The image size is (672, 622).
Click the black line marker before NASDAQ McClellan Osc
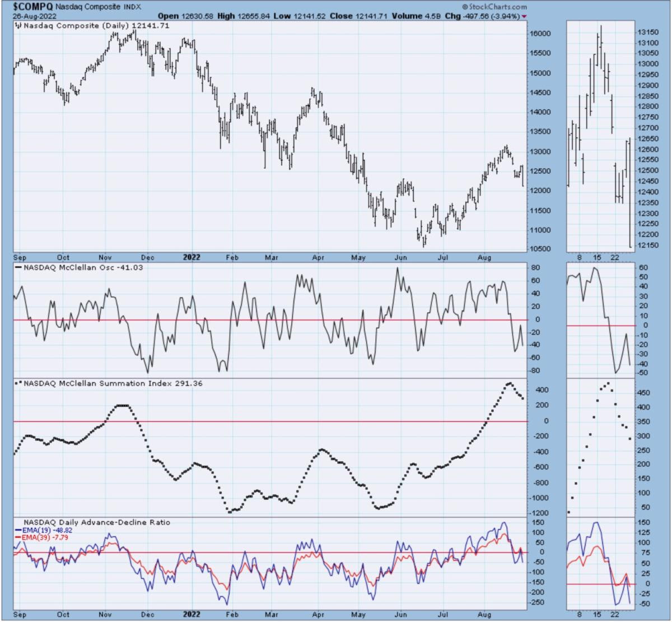(18, 268)
